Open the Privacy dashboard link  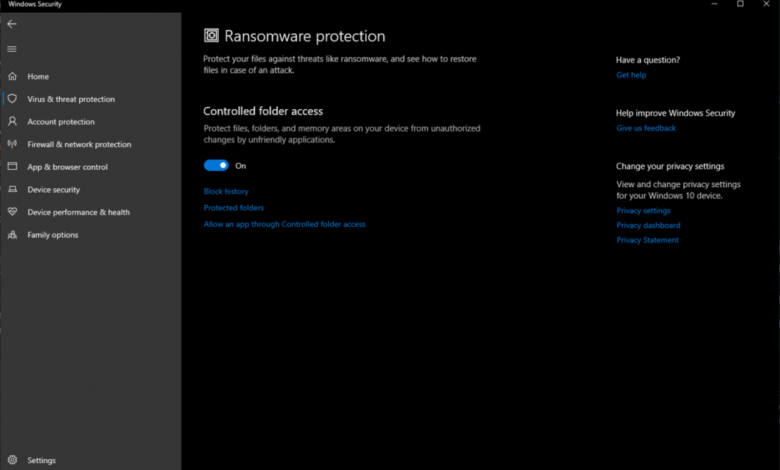(x=648, y=225)
